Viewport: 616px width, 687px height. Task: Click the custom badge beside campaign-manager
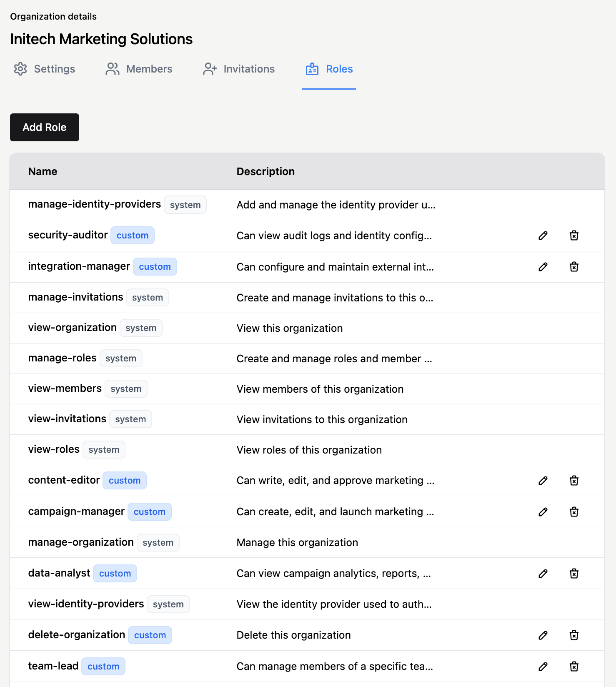tap(150, 512)
